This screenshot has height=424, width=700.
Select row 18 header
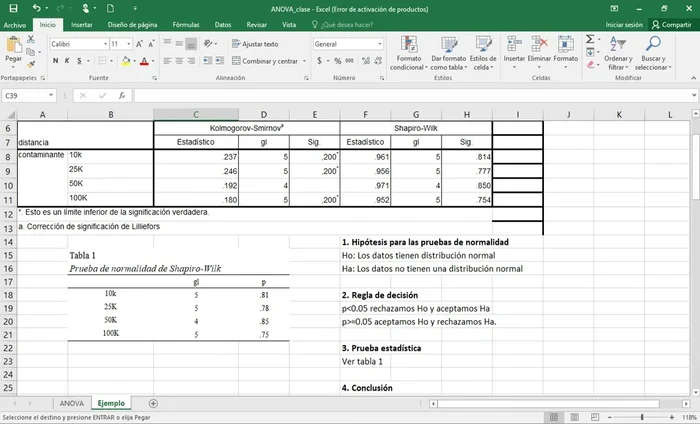pos(8,295)
